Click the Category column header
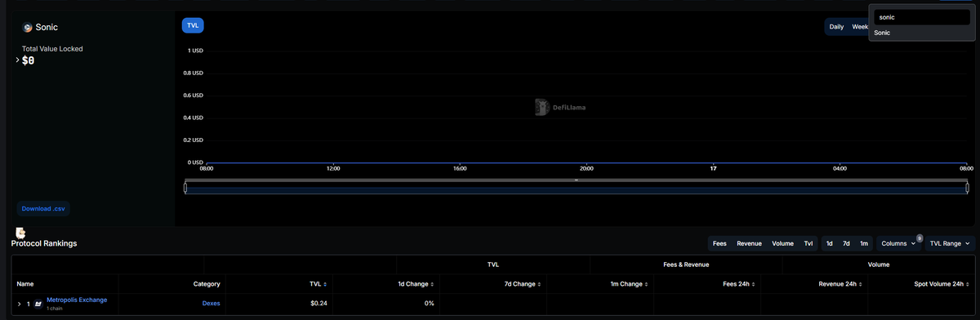The width and height of the screenshot is (980, 320). 206,284
